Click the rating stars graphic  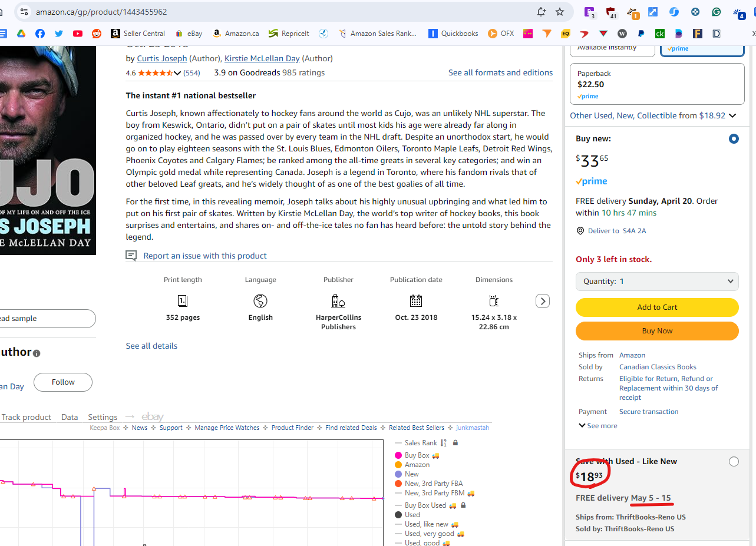(155, 73)
